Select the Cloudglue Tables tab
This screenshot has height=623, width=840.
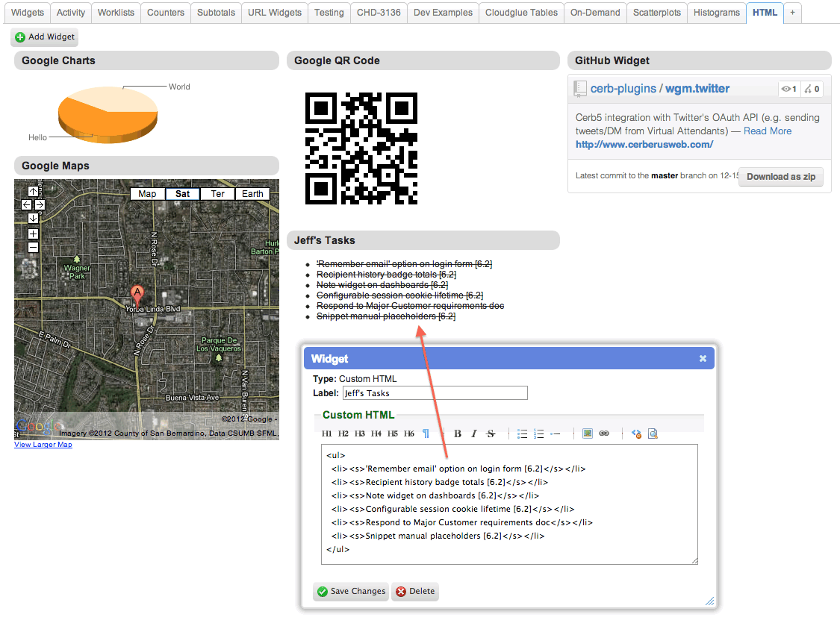[x=521, y=12]
